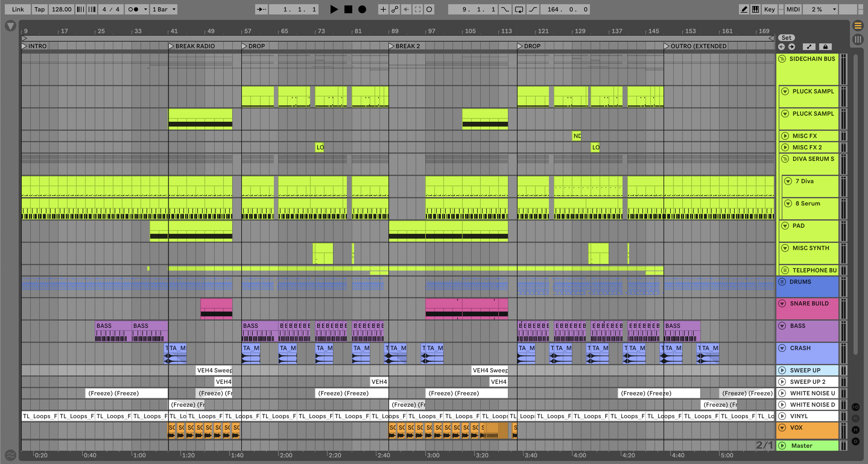Toggle Automation Arm button
The width and height of the screenshot is (868, 464).
[394, 9]
